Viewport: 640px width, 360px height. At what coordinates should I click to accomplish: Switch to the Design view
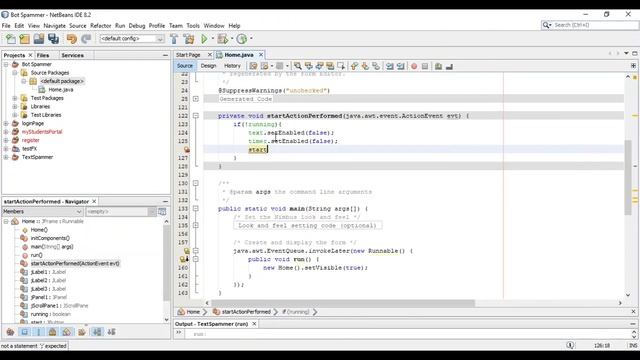click(208, 66)
